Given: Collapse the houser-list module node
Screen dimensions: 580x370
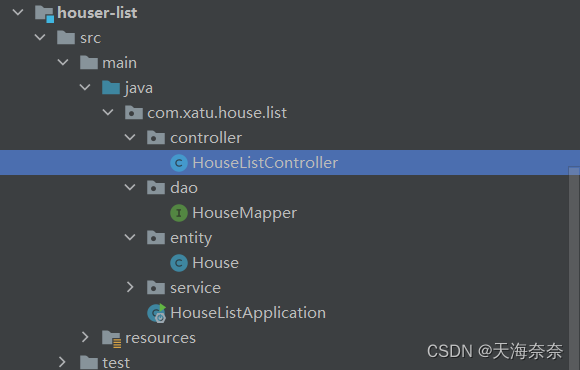Looking at the screenshot, I should tap(18, 13).
